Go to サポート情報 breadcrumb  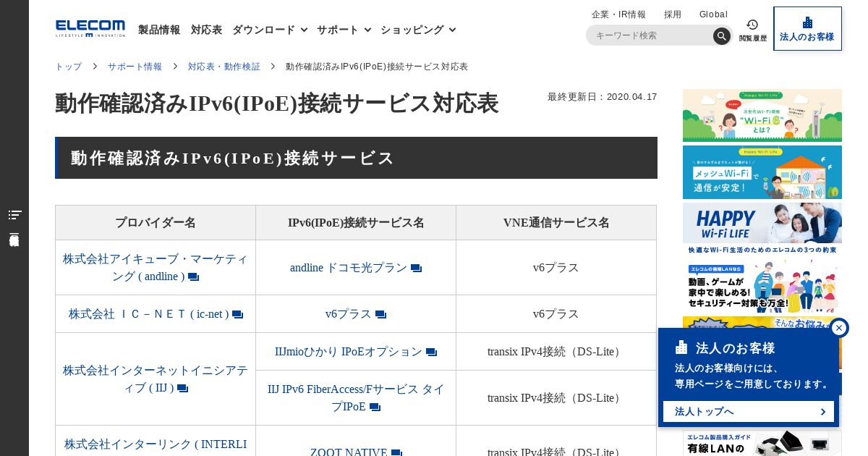135,67
